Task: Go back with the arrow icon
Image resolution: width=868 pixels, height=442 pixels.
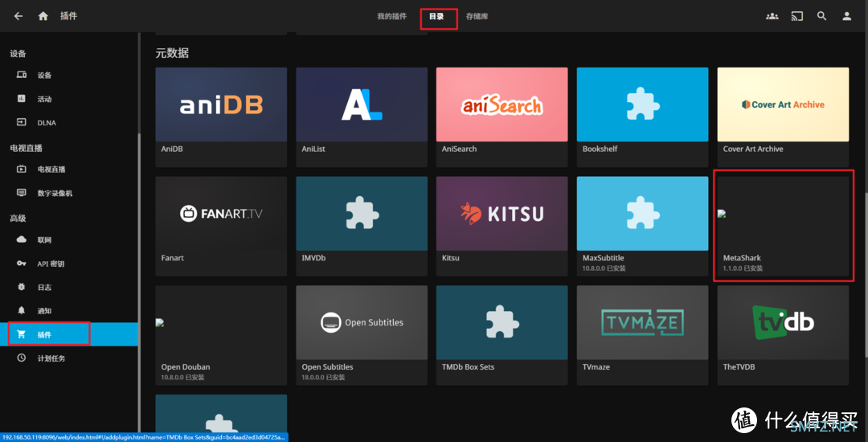Action: [18, 16]
